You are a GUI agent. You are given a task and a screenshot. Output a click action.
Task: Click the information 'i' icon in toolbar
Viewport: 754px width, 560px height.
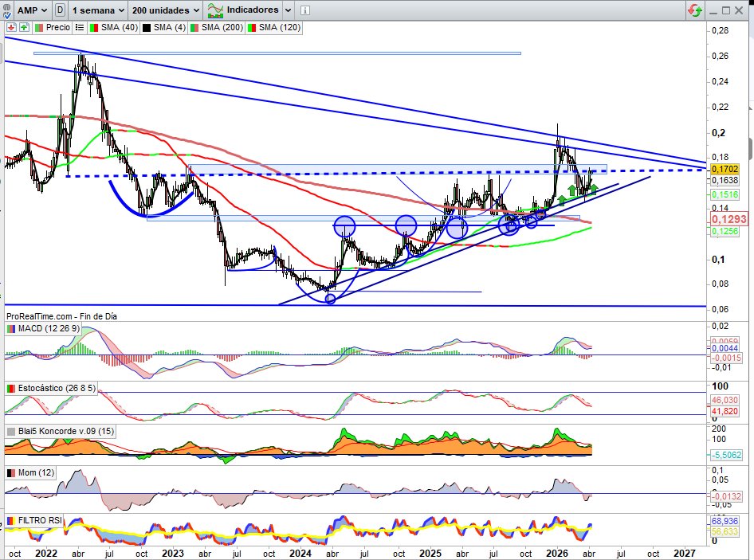point(305,10)
